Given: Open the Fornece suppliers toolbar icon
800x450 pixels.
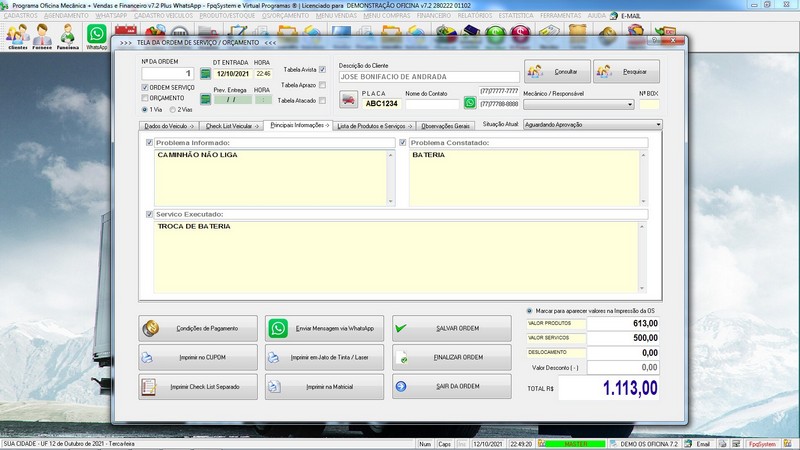Looking at the screenshot, I should (x=42, y=37).
